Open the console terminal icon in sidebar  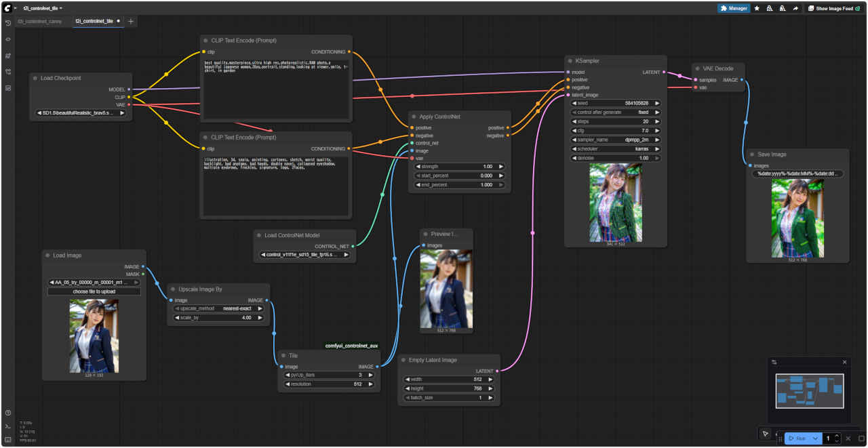pyautogui.click(x=8, y=426)
